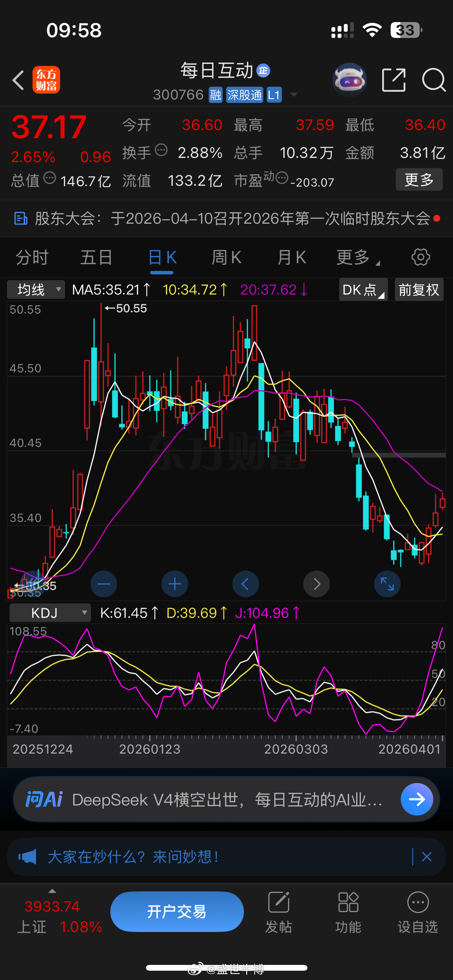453x980 pixels.
Task: Tap current price 37.17
Action: point(49,127)
